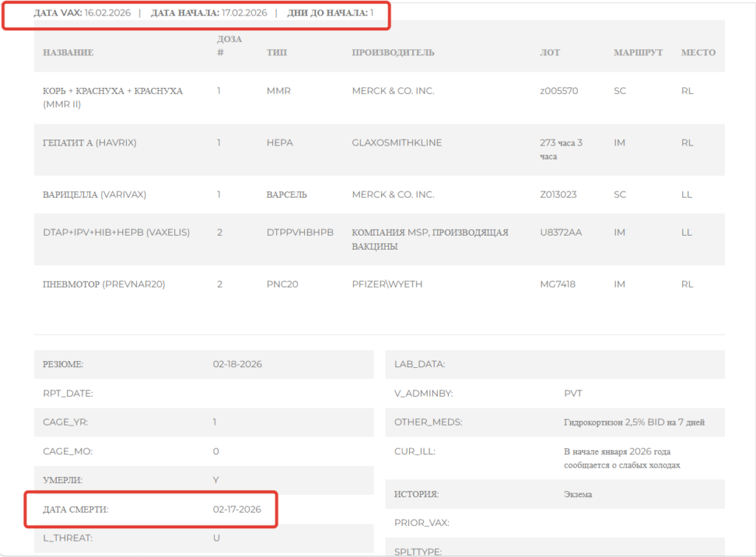Click the lot number z005570
Image resolution: width=756 pixels, height=557 pixels.
[559, 91]
